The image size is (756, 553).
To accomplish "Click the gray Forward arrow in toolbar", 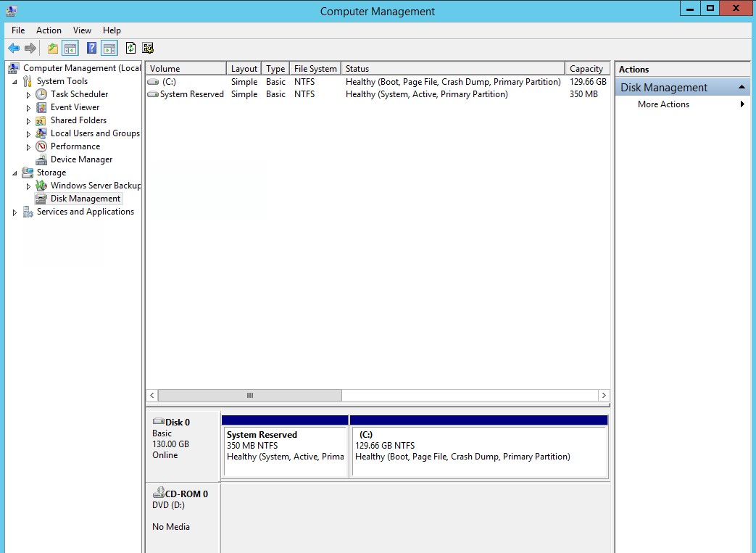I will 30,48.
